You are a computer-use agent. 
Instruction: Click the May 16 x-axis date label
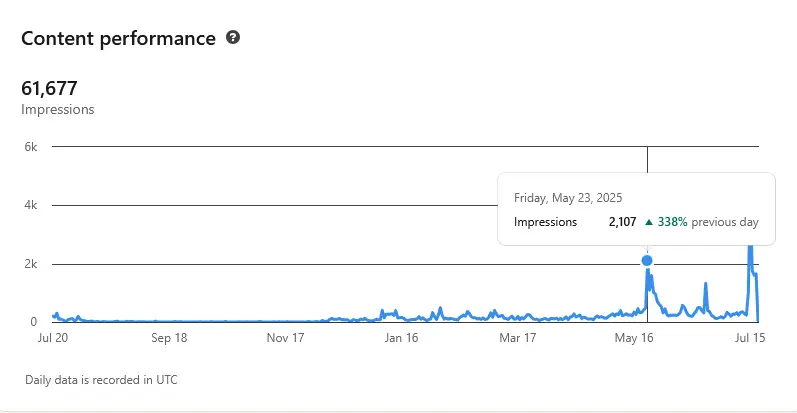coord(634,338)
